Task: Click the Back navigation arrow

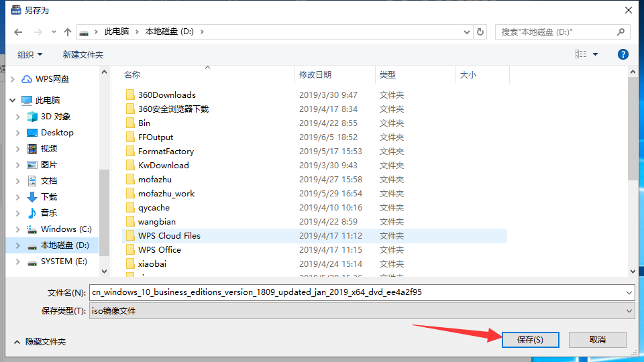Action: tap(18, 32)
